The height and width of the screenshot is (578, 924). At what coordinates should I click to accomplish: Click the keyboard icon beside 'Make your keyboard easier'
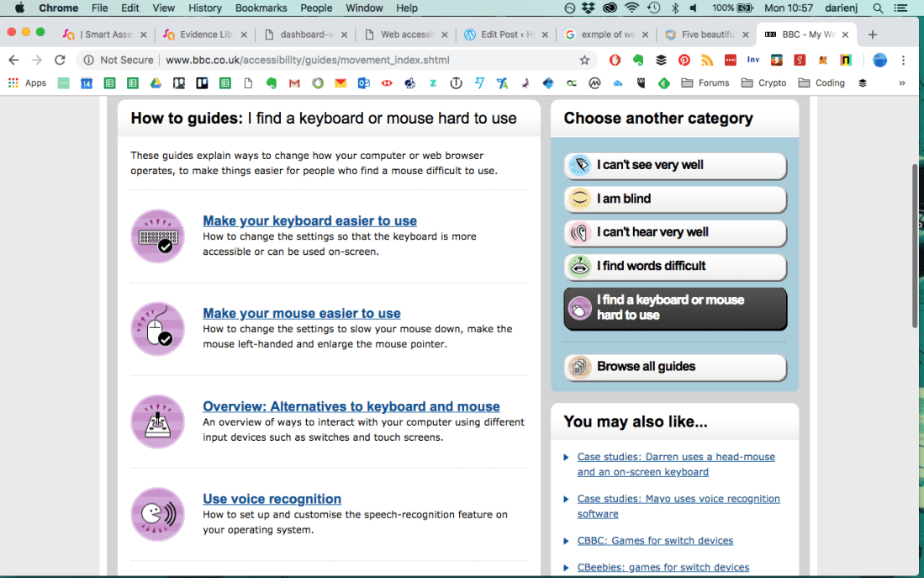pos(157,236)
